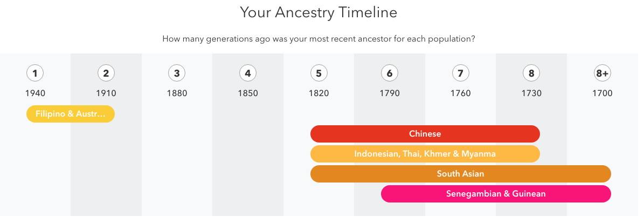The height and width of the screenshot is (223, 644).
Task: Select the red Chinese ancestry bar
Action: point(425,134)
